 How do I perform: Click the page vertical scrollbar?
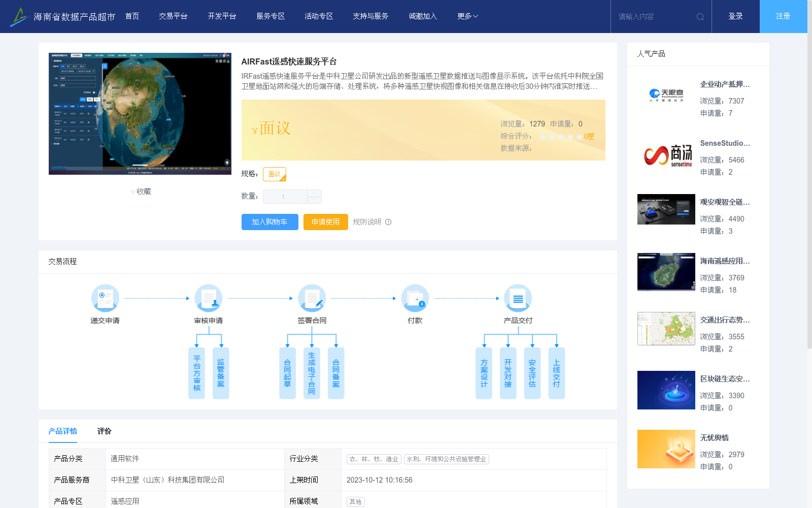pyautogui.click(x=809, y=174)
